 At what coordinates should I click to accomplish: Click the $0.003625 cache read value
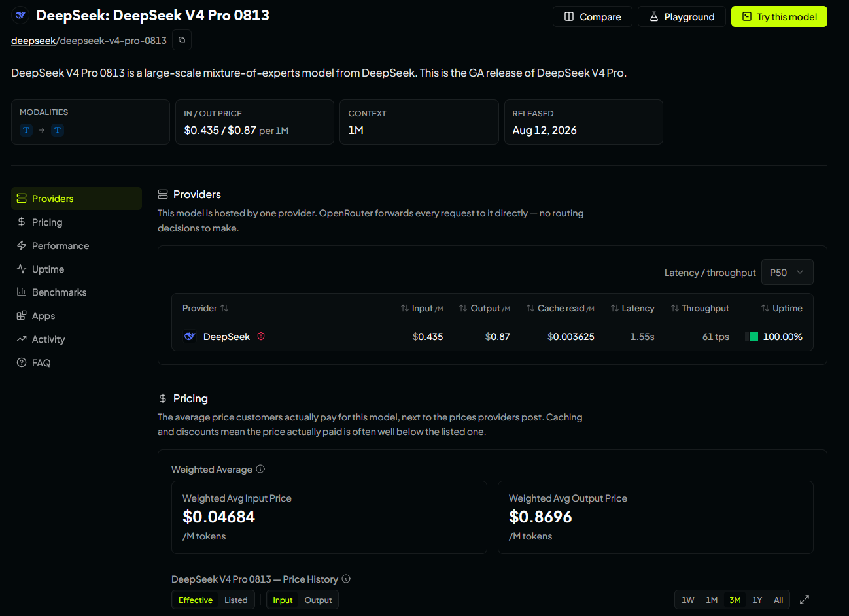571,337
